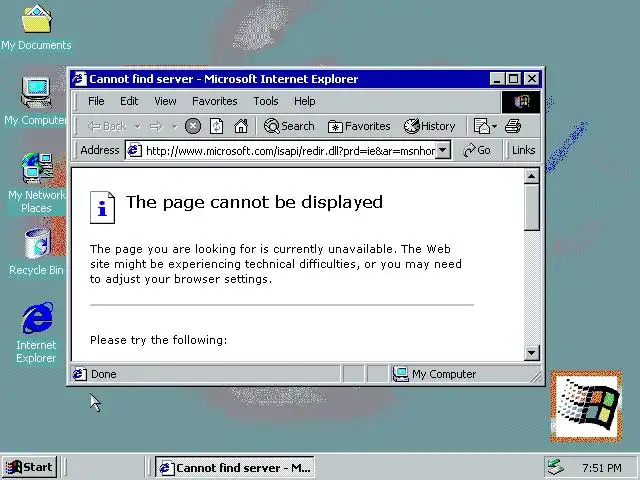
Task: Minimize the Internet Explorer window
Action: pos(497,79)
